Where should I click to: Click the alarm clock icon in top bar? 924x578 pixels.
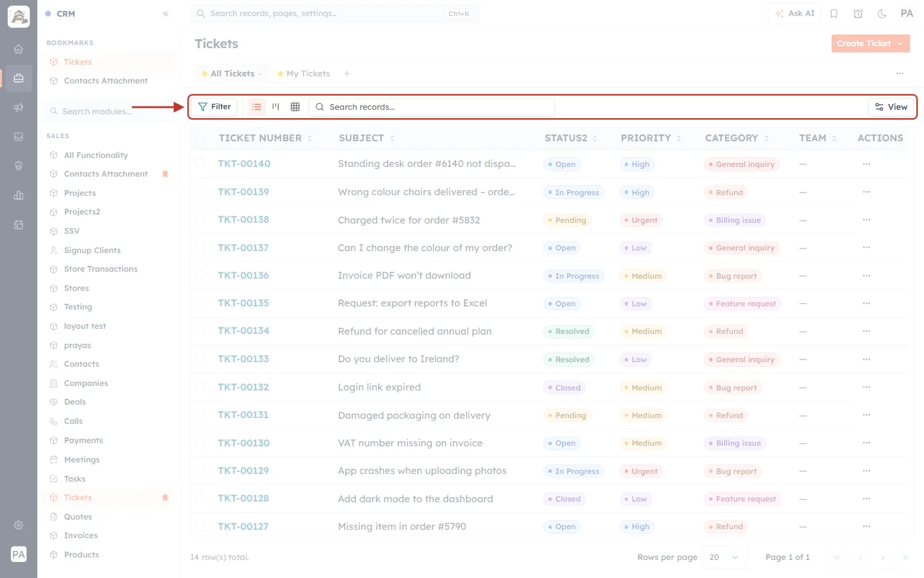tap(858, 13)
